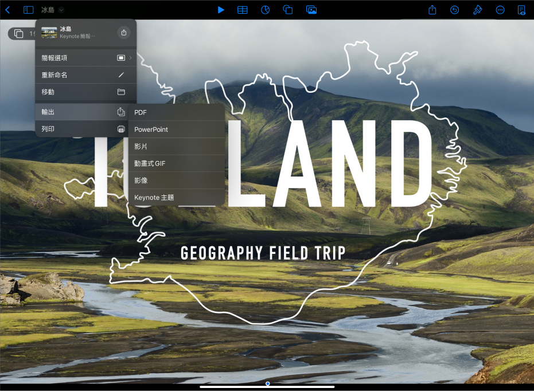
Task: Export as 影像 images
Action: click(177, 181)
